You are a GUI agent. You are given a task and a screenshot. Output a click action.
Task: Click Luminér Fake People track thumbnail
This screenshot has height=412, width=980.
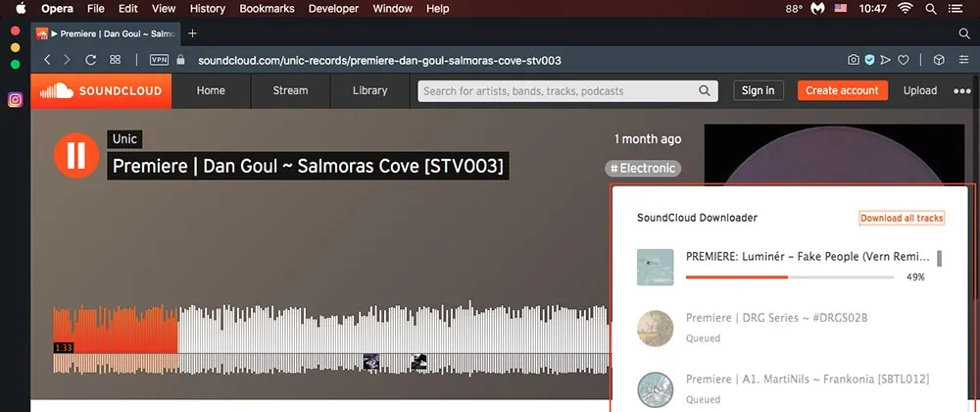point(655,268)
